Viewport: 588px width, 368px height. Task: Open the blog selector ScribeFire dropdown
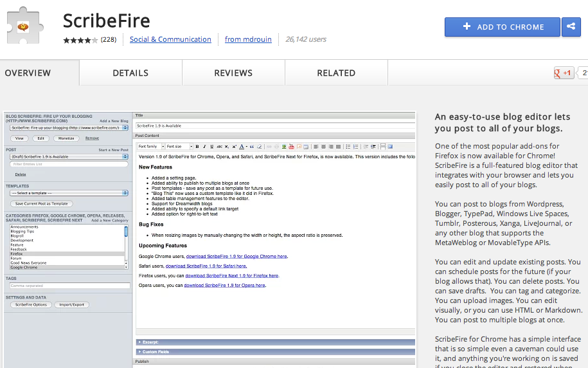69,127
